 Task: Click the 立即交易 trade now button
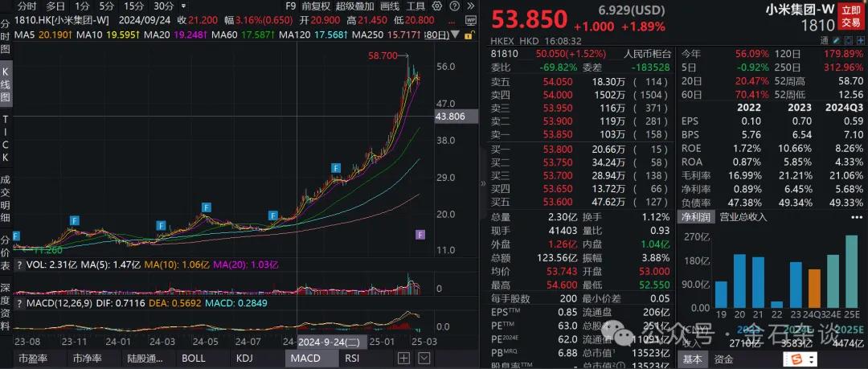click(851, 17)
